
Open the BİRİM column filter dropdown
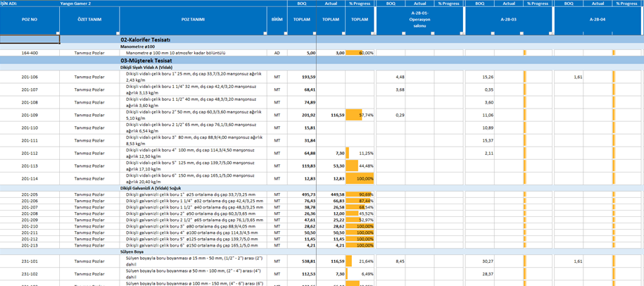pyautogui.click(x=285, y=33)
